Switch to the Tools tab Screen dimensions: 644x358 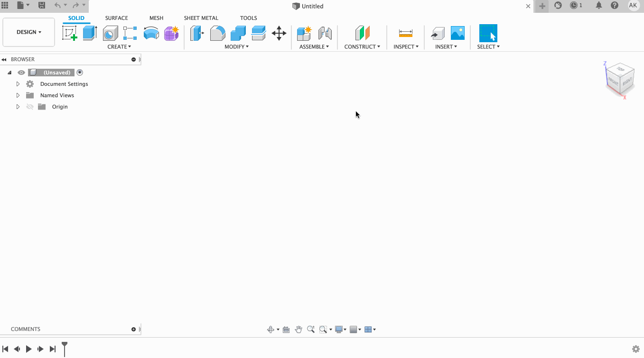coord(249,18)
